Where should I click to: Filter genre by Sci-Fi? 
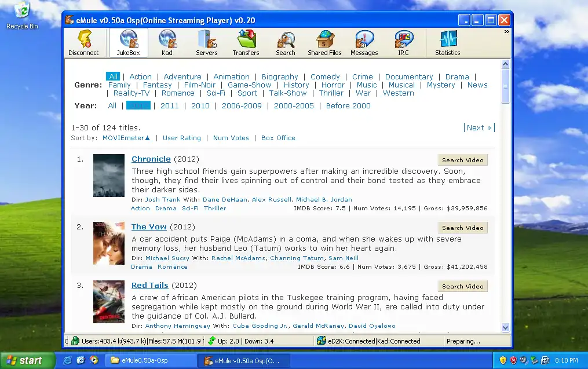click(x=216, y=93)
